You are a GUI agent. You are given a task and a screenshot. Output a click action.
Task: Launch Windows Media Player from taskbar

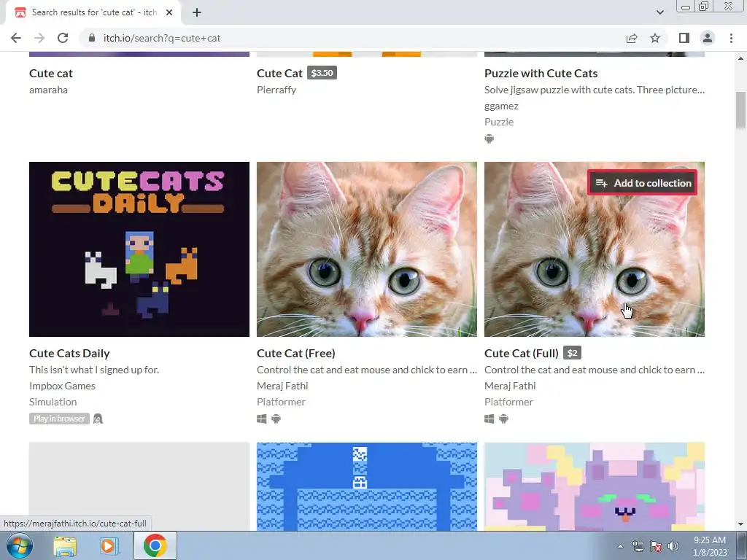point(108,545)
